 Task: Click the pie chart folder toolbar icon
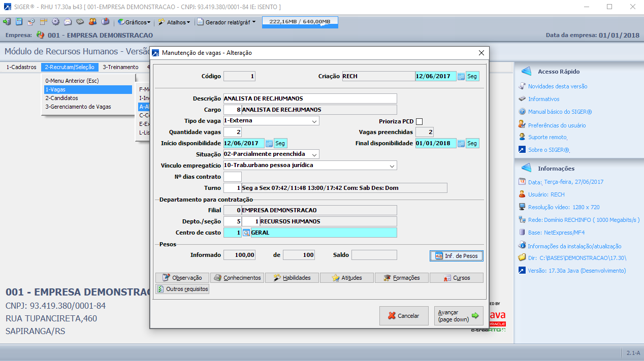tap(105, 22)
